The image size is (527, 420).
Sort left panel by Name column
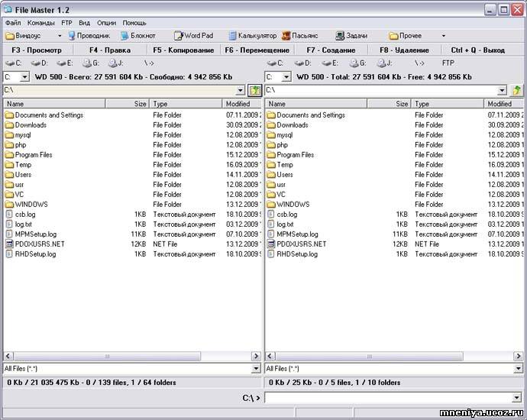[54, 104]
